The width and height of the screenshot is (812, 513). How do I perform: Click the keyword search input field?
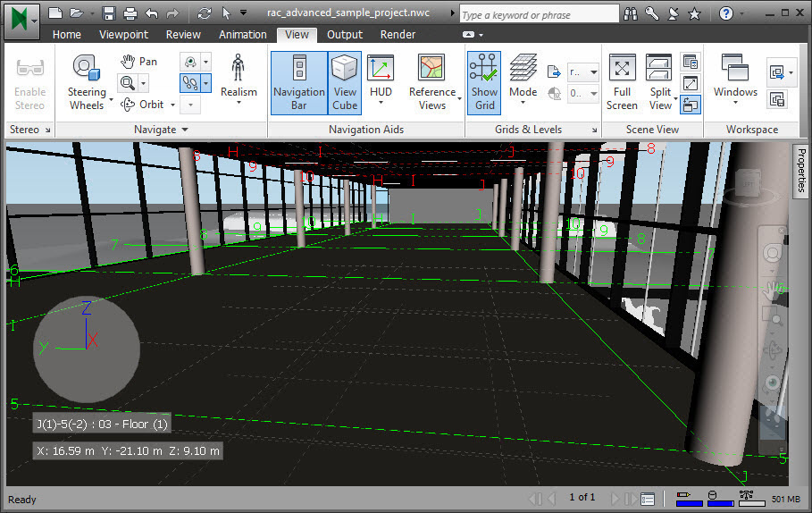point(539,14)
